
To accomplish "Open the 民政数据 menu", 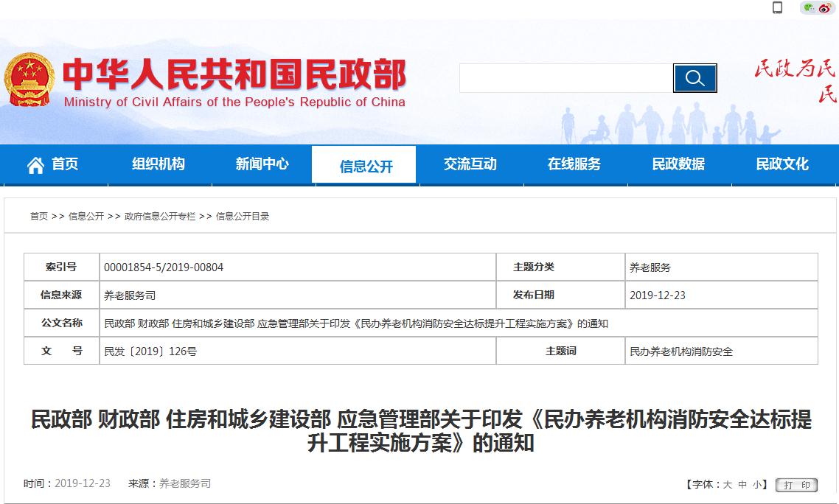I will click(678, 164).
